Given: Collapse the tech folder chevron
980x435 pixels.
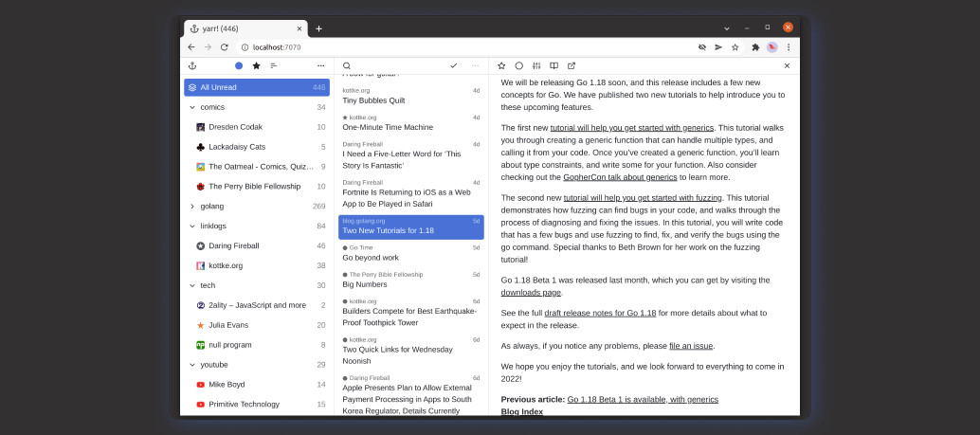Looking at the screenshot, I should pos(192,285).
